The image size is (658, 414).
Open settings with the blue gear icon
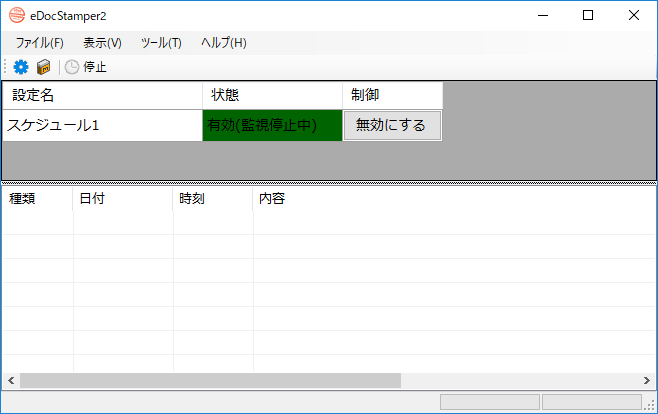[x=21, y=67]
